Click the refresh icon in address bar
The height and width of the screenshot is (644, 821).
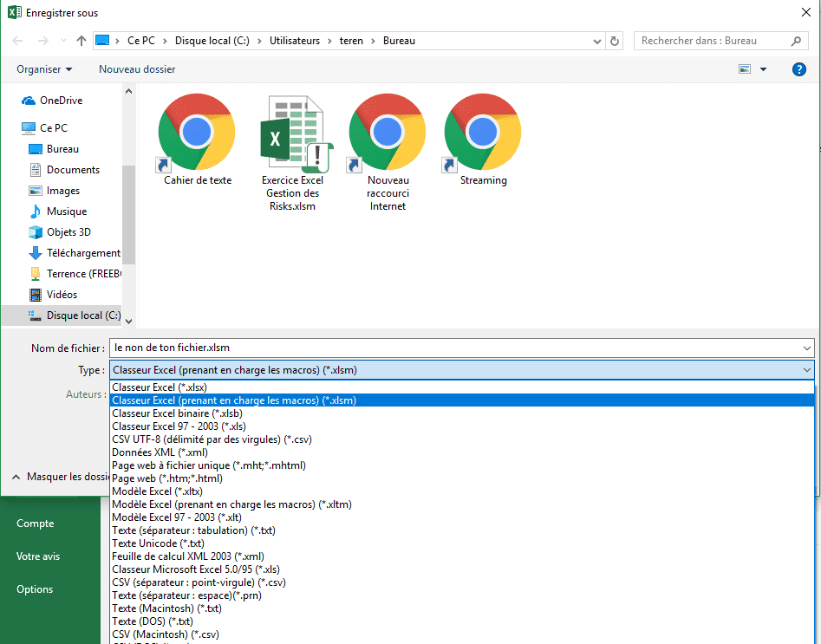point(615,41)
